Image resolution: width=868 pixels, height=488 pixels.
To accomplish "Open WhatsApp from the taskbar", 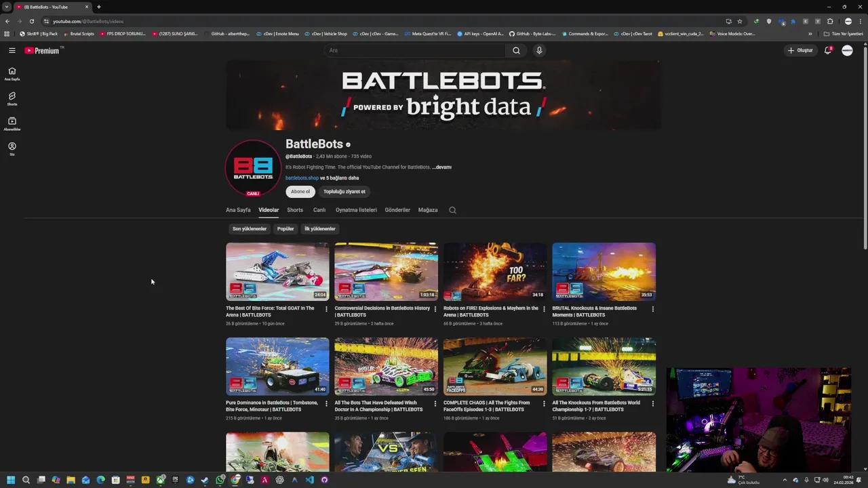I will [x=220, y=480].
